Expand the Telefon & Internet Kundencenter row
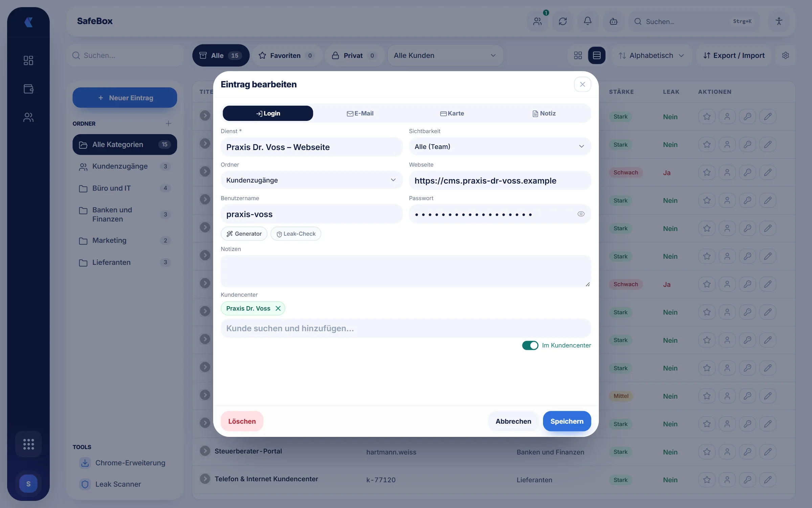 tap(205, 479)
